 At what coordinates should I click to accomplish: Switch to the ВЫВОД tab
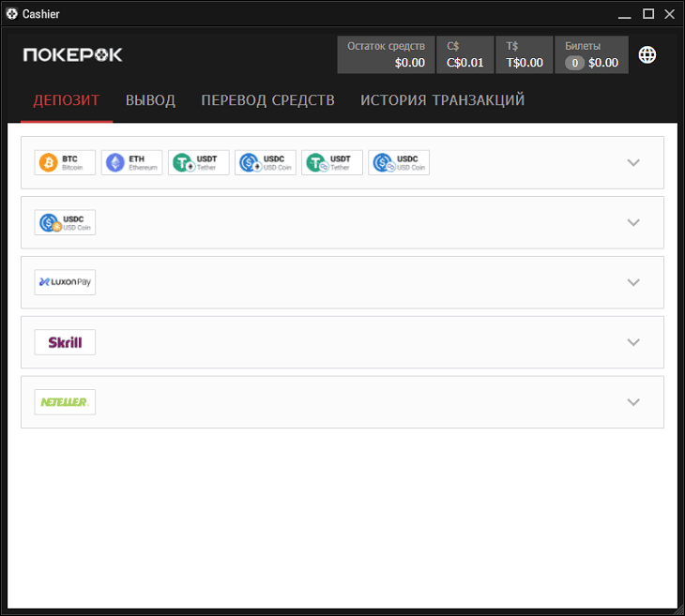tap(150, 100)
